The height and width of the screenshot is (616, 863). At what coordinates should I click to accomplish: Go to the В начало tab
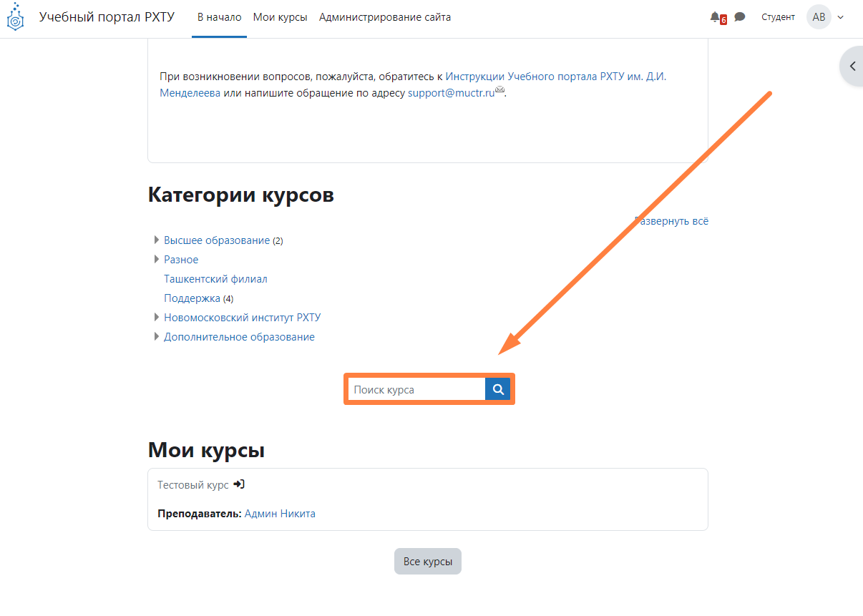tap(220, 17)
